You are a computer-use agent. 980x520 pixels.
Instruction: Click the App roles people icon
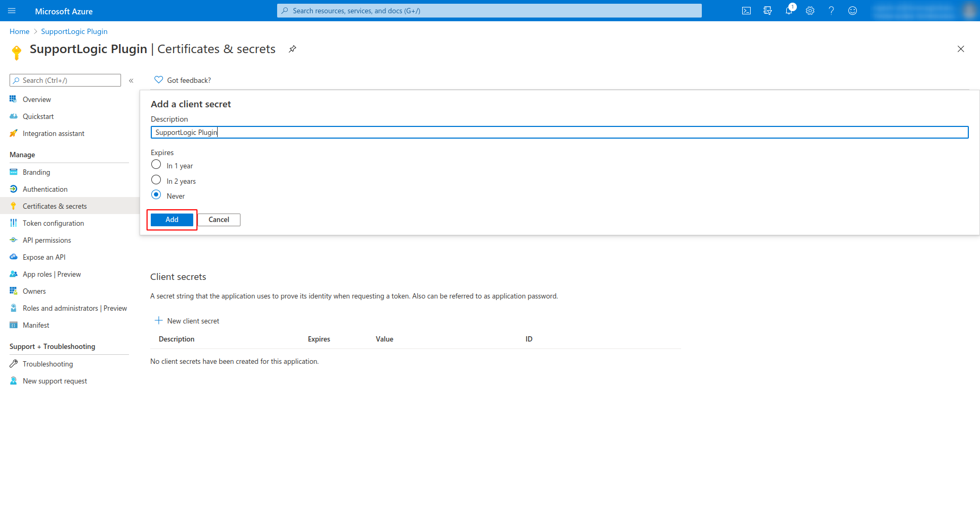click(13, 274)
